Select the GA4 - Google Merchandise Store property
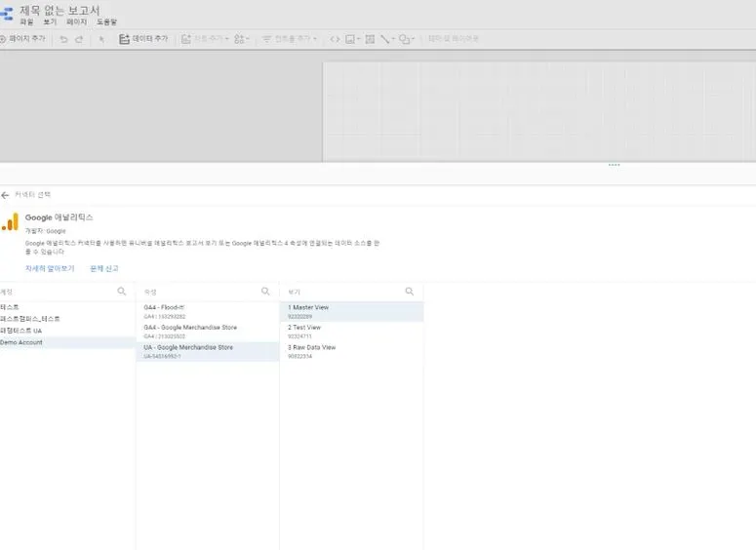Screen dimensions: 756x550 (x=208, y=332)
